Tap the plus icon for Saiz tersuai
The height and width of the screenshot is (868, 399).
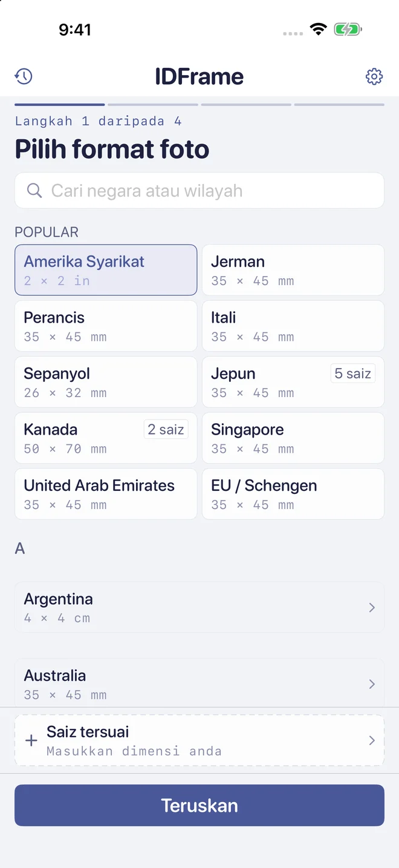click(x=31, y=741)
